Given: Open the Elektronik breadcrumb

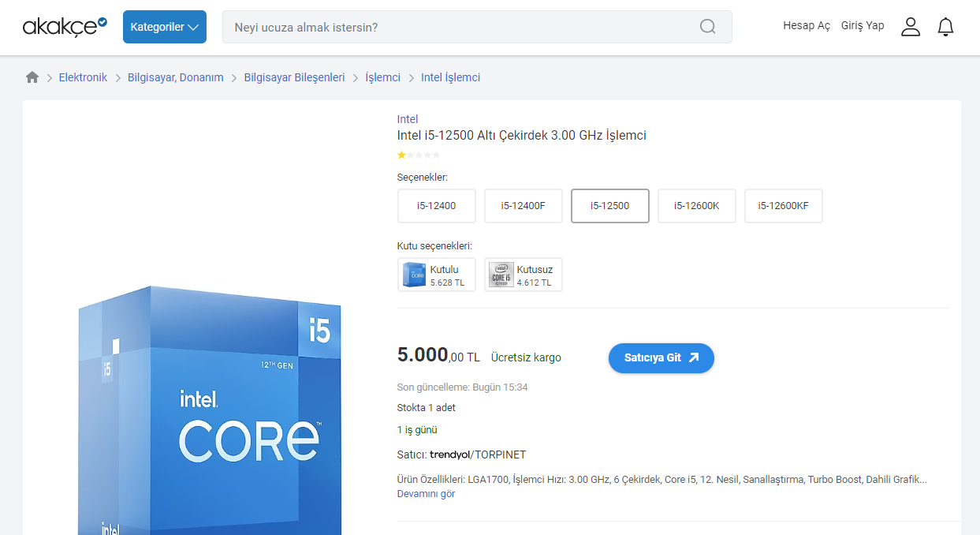Looking at the screenshot, I should [x=83, y=77].
